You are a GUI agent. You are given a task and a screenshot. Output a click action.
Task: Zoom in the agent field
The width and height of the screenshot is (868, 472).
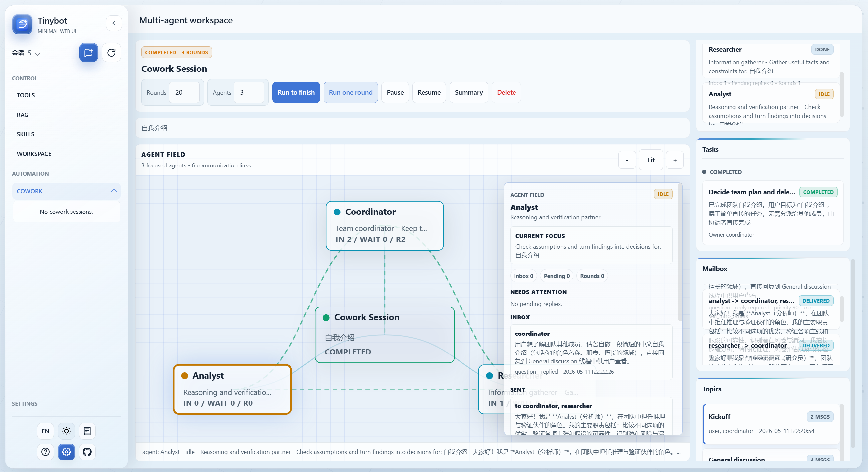pos(675,160)
